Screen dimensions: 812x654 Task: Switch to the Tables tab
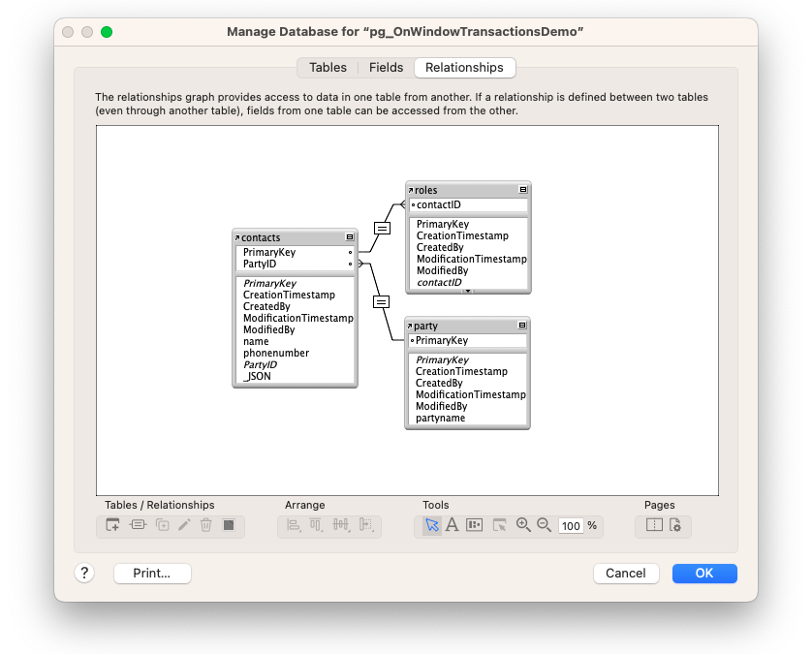tap(328, 68)
